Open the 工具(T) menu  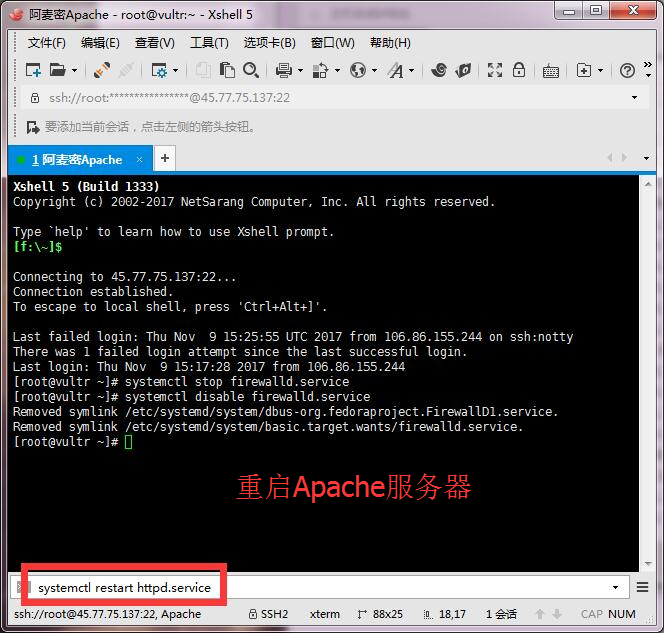pos(209,43)
